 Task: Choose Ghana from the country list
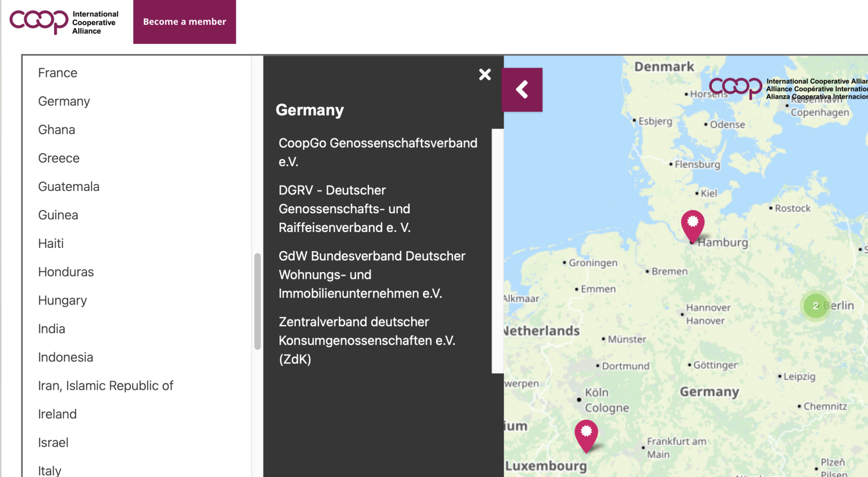coord(56,130)
